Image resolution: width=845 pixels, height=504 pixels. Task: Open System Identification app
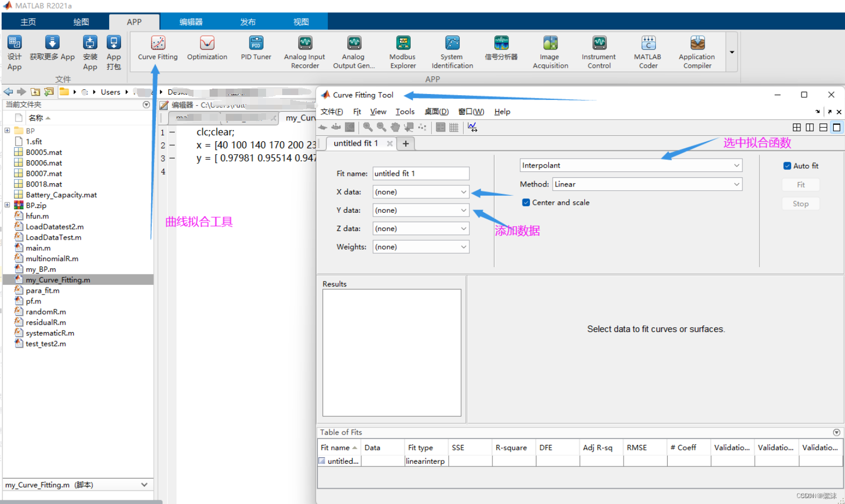(x=452, y=53)
